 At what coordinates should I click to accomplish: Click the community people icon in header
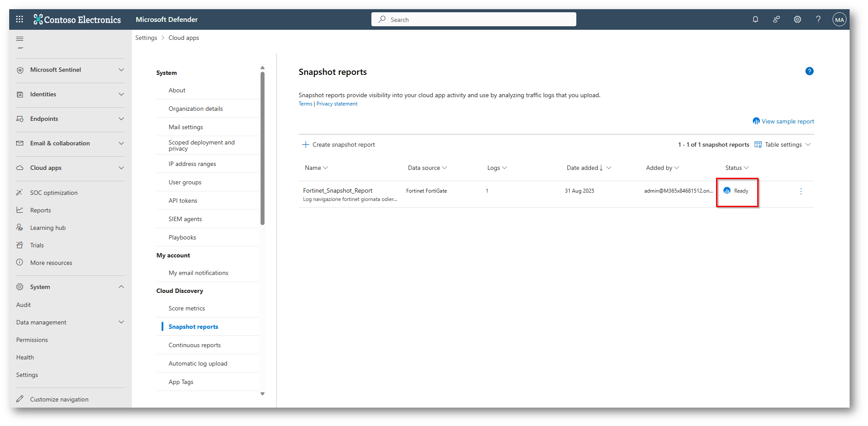776,19
